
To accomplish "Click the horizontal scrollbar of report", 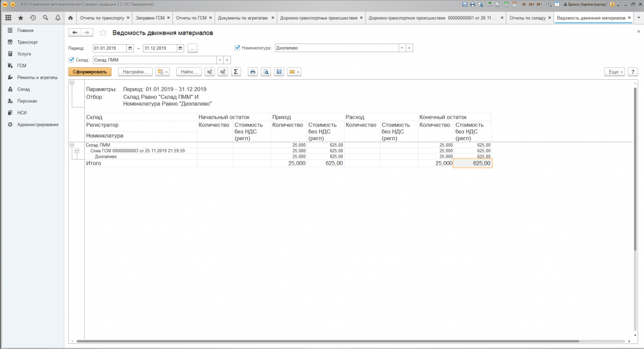I will 328,341.
